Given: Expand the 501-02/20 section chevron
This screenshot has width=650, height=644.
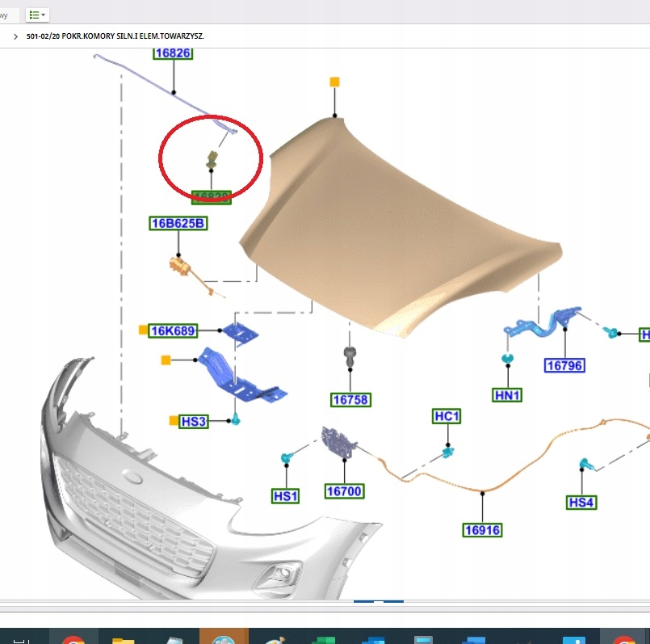Looking at the screenshot, I should click(x=15, y=36).
